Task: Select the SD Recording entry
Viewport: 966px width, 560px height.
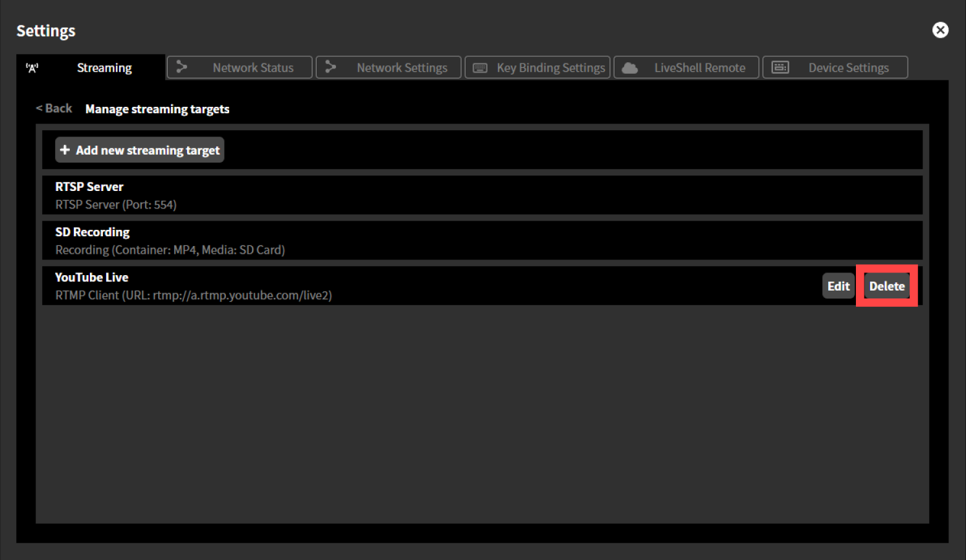Action: [388, 240]
